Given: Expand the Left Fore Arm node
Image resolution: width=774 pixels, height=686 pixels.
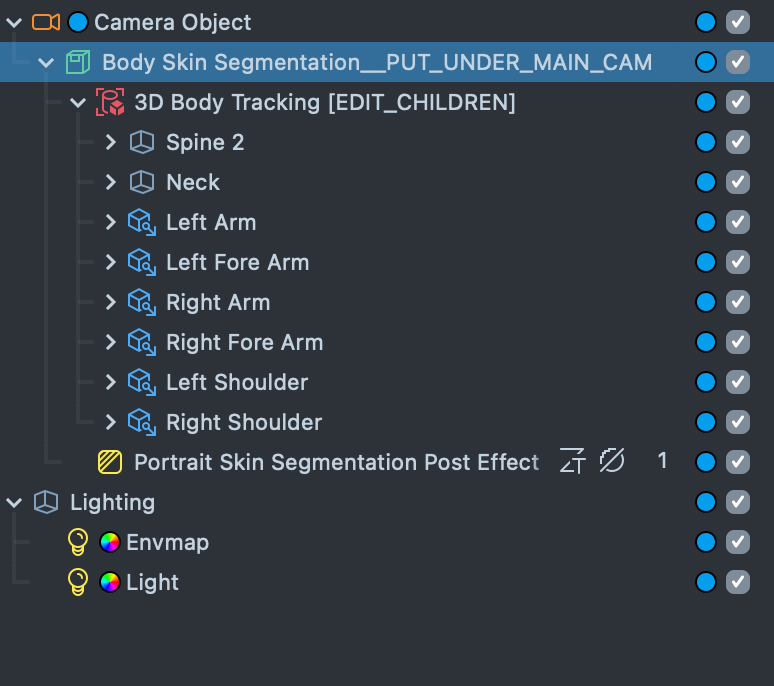Looking at the screenshot, I should [x=111, y=262].
